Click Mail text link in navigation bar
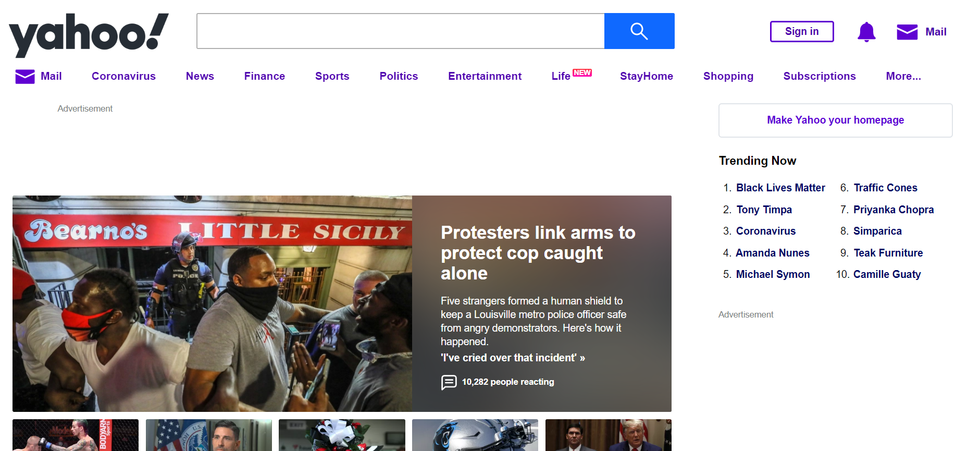 (x=51, y=76)
